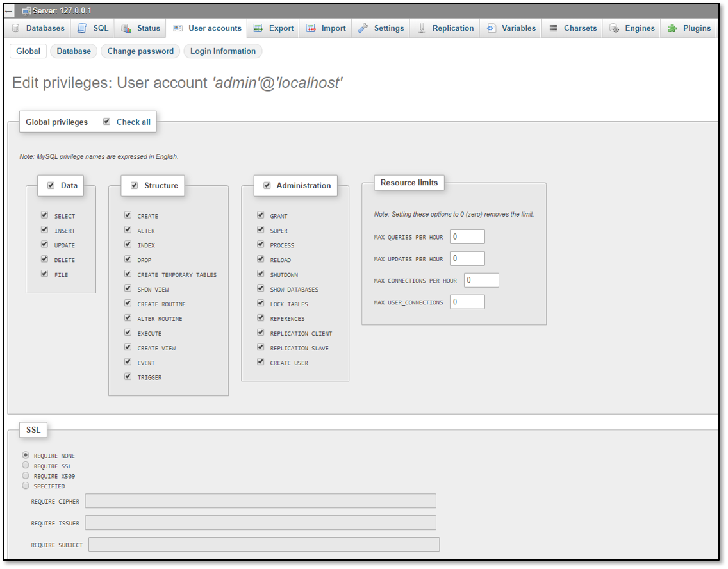Screen dimensions: 728x569
Task: Open the Databases tab
Action: pyautogui.click(x=38, y=28)
